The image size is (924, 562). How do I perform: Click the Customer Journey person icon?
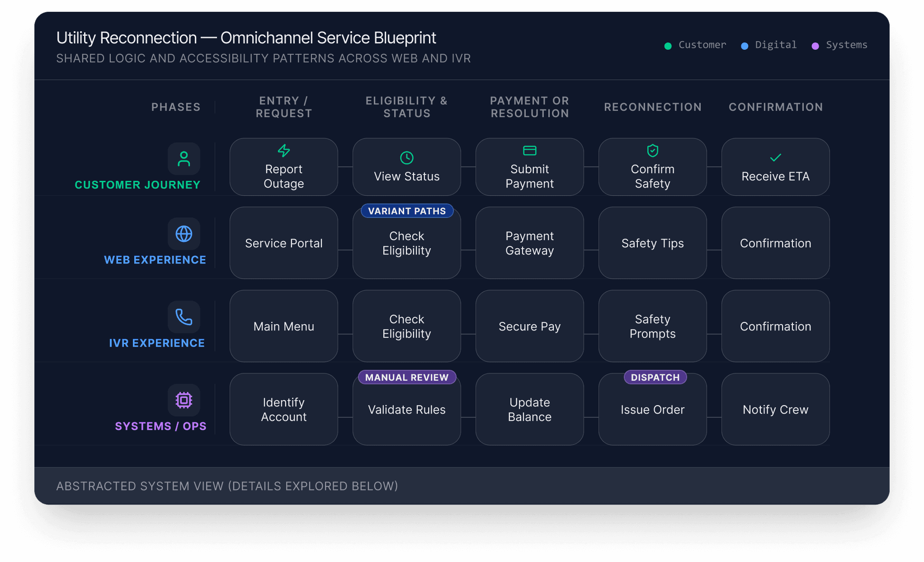tap(184, 159)
